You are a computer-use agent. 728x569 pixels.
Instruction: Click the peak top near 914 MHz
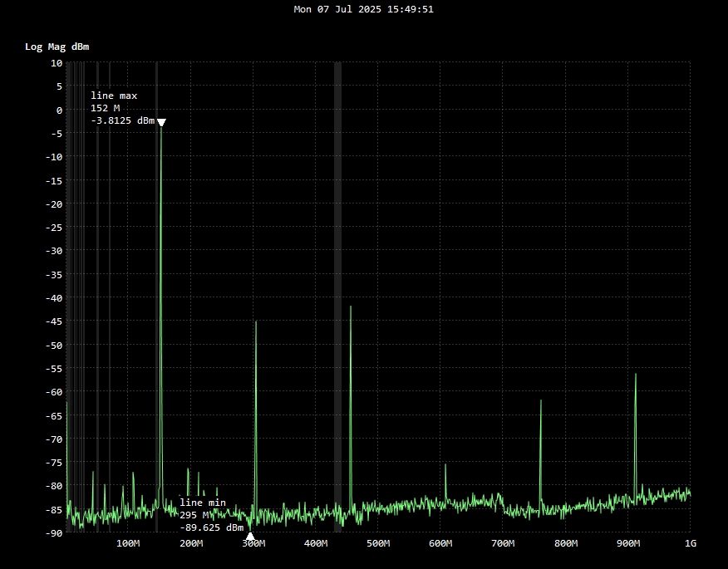point(636,375)
